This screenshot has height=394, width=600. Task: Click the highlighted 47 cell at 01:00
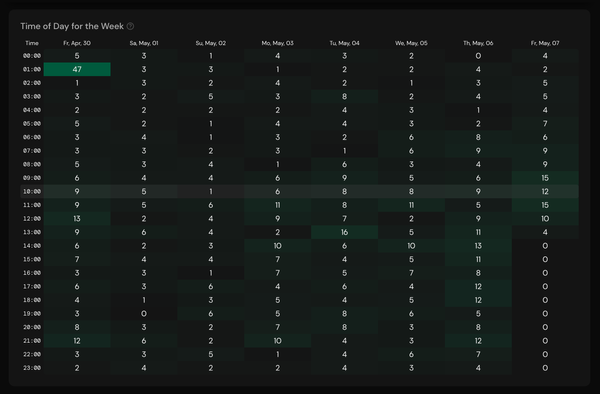point(77,69)
